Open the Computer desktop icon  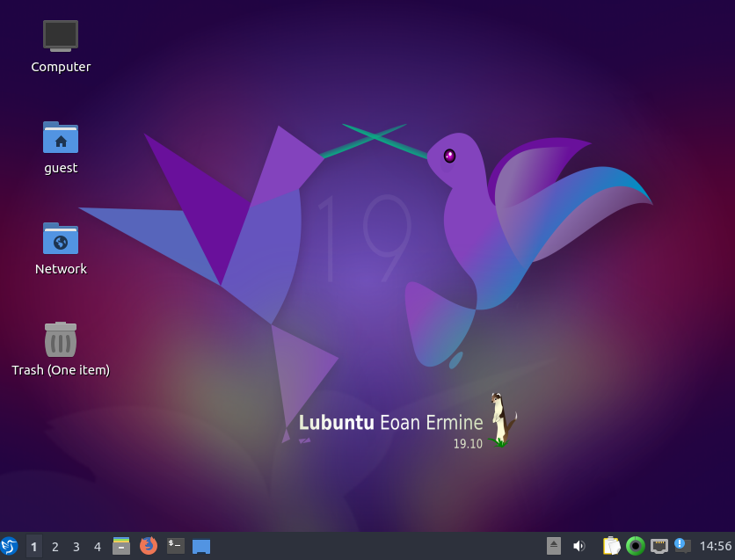point(61,36)
